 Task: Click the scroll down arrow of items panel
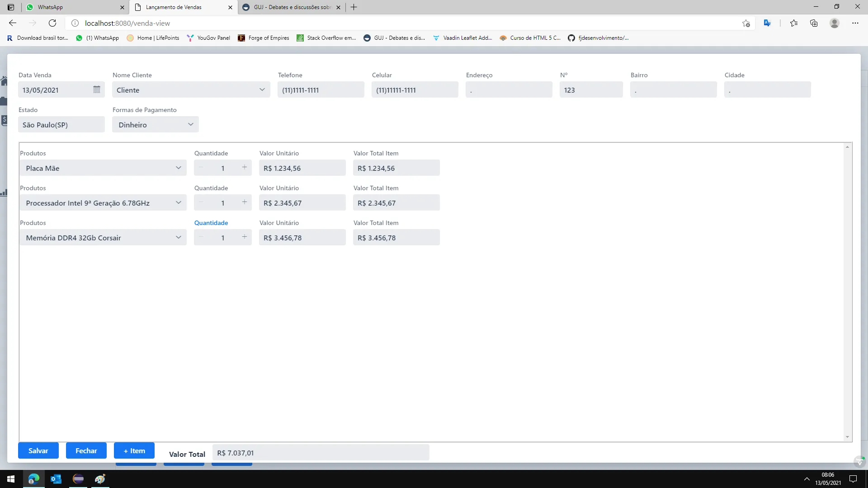click(x=847, y=437)
